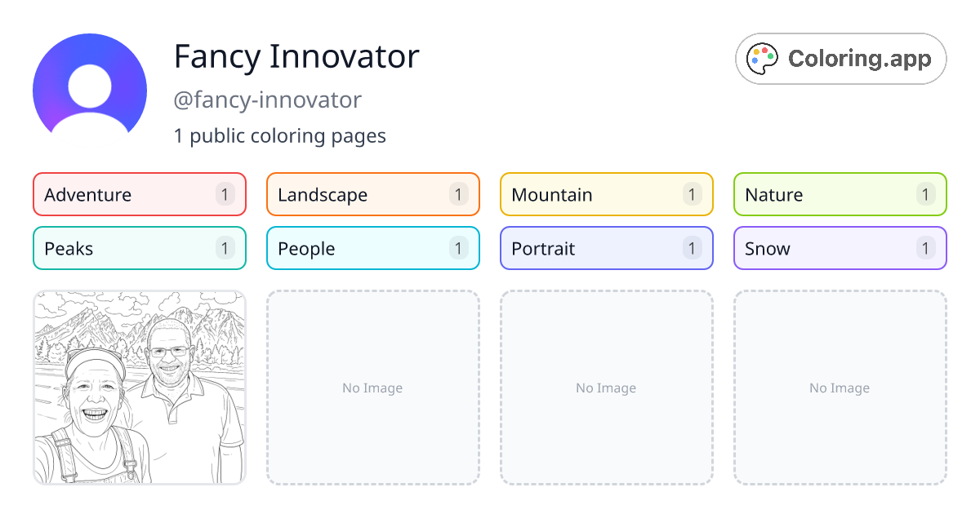Click the count badge on Nature tag
Screen dimensions: 980x514
coord(925,194)
